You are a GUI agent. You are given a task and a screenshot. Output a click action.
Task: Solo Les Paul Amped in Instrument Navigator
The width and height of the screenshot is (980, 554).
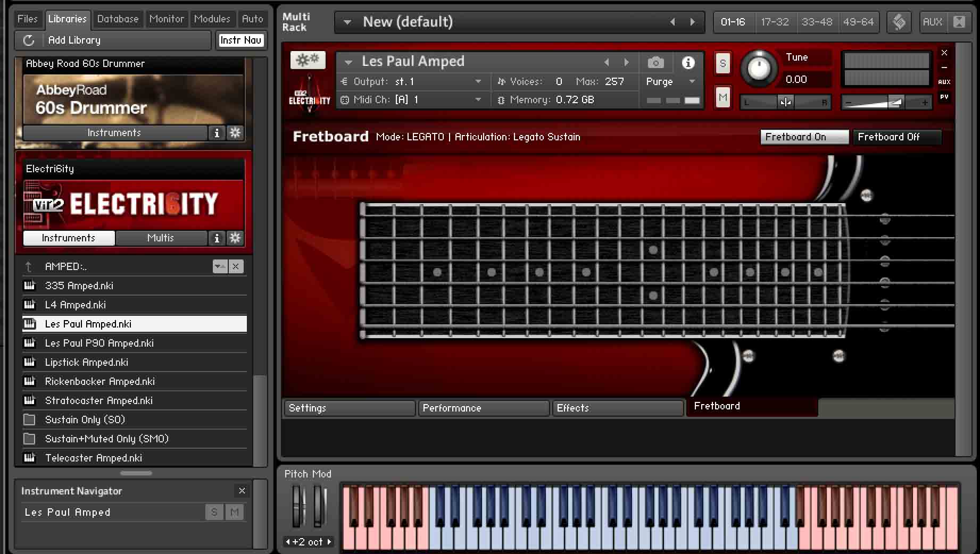point(214,512)
